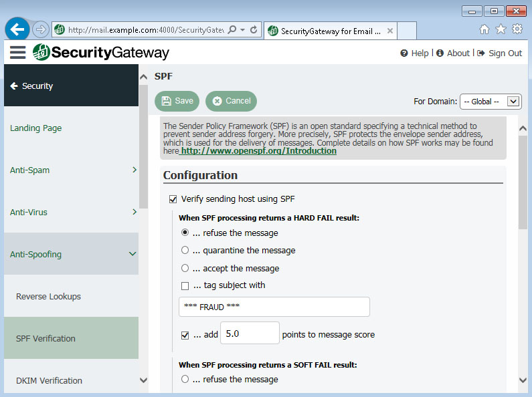Select soft fail refuse the message
The height and width of the screenshot is (397, 532).
185,379
